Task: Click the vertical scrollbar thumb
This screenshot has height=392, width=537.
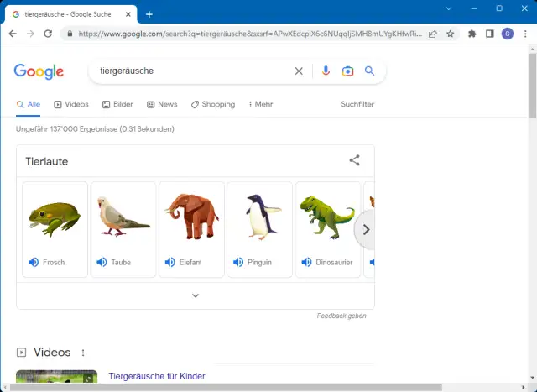Action: pyautogui.click(x=533, y=86)
